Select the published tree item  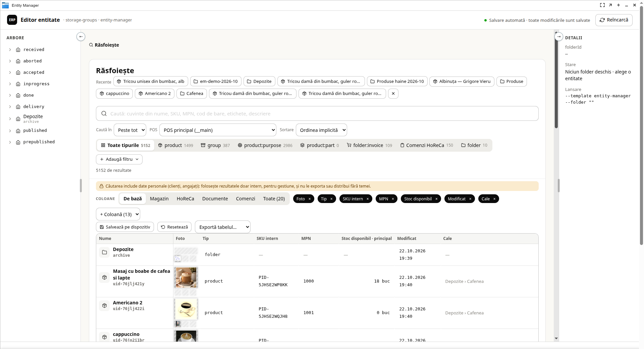(x=35, y=131)
